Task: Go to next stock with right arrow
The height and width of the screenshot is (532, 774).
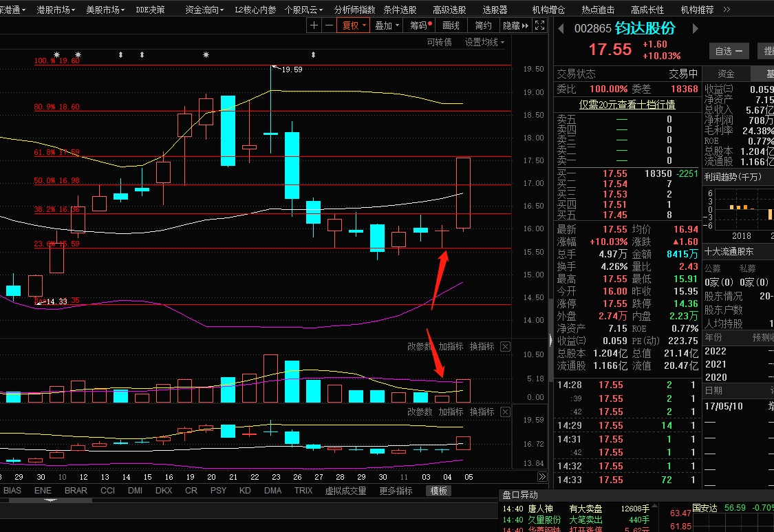Action: pos(695,29)
